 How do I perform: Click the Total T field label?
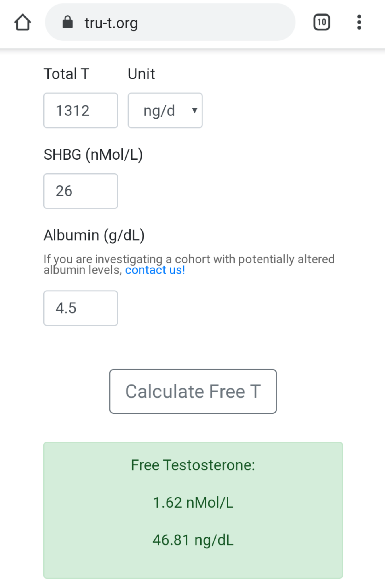(x=66, y=74)
